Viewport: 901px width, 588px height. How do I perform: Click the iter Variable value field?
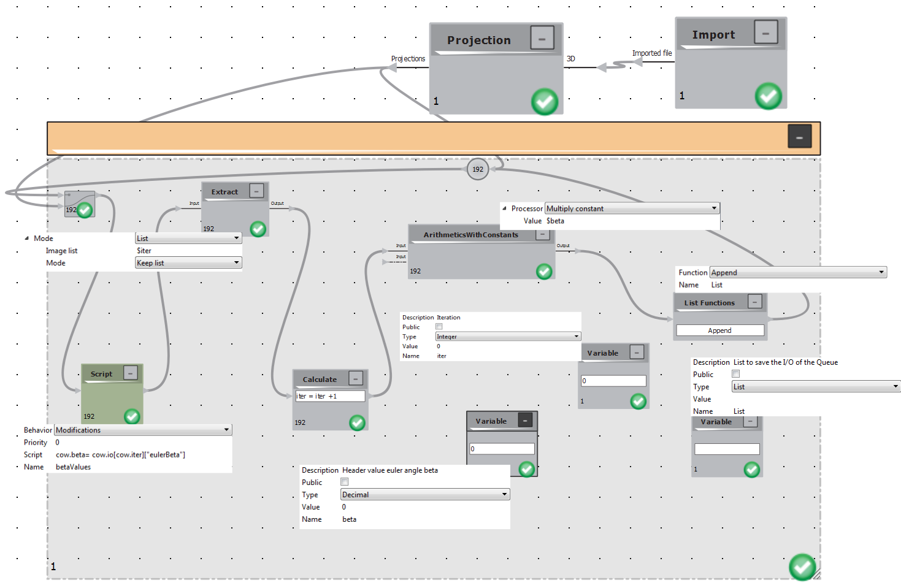[x=613, y=381]
